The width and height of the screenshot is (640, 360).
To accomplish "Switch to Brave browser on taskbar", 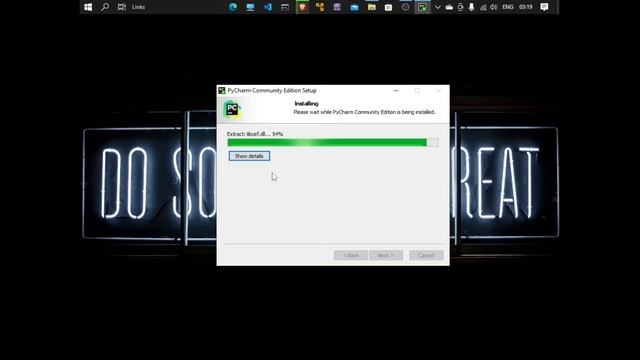I will [302, 7].
